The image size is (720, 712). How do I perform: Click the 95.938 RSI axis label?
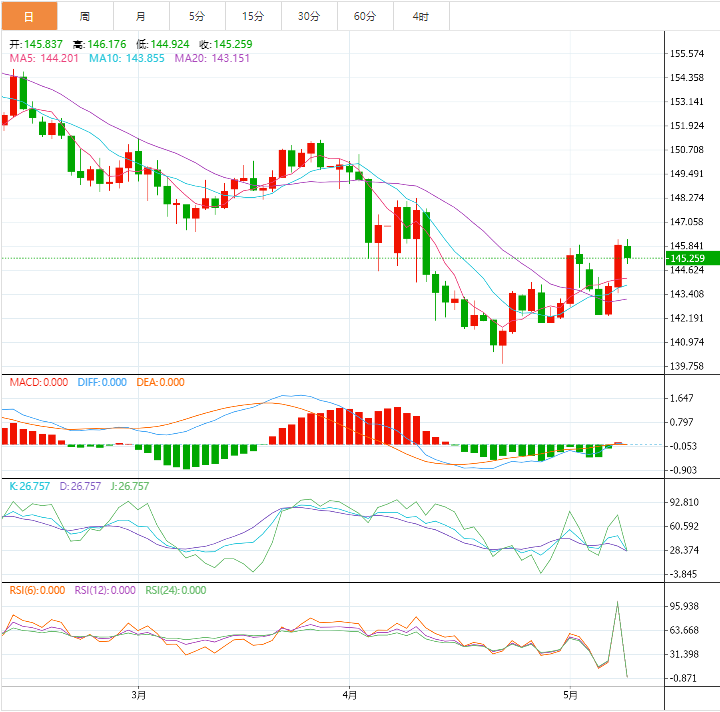coord(684,606)
